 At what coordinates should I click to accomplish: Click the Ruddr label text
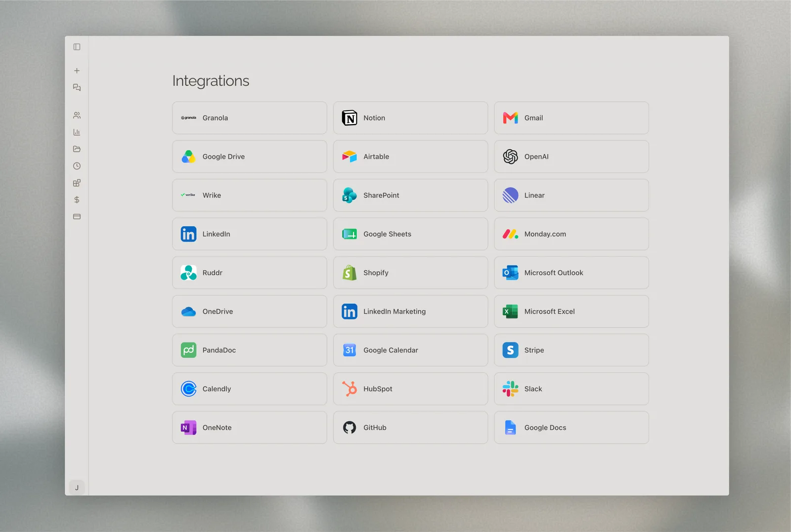click(213, 273)
